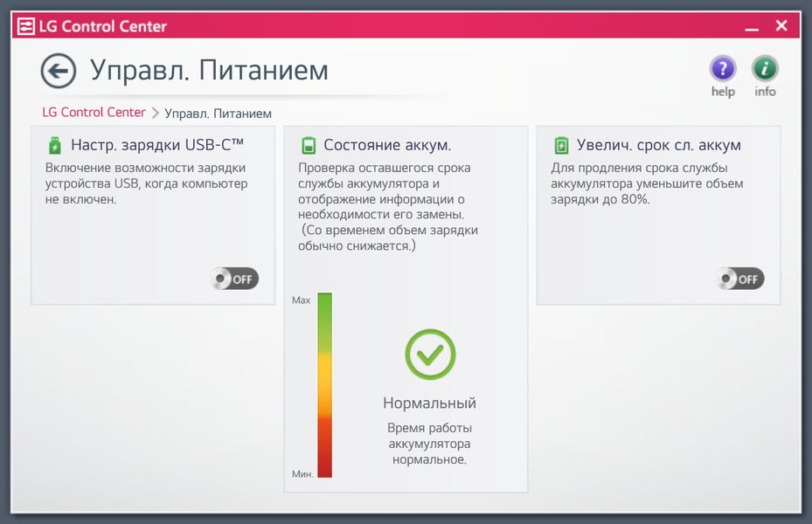The width and height of the screenshot is (812, 524).
Task: Click the Max label on battery gauge
Action: pyautogui.click(x=301, y=300)
